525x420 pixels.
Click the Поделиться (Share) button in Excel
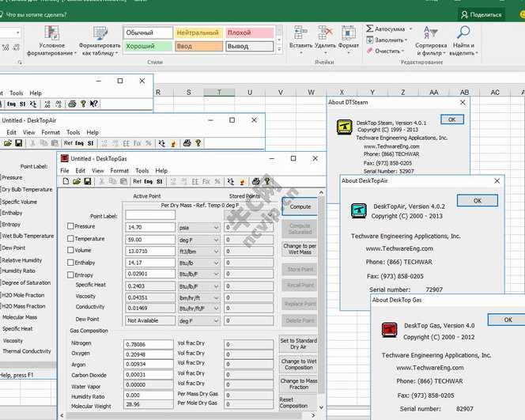[482, 14]
